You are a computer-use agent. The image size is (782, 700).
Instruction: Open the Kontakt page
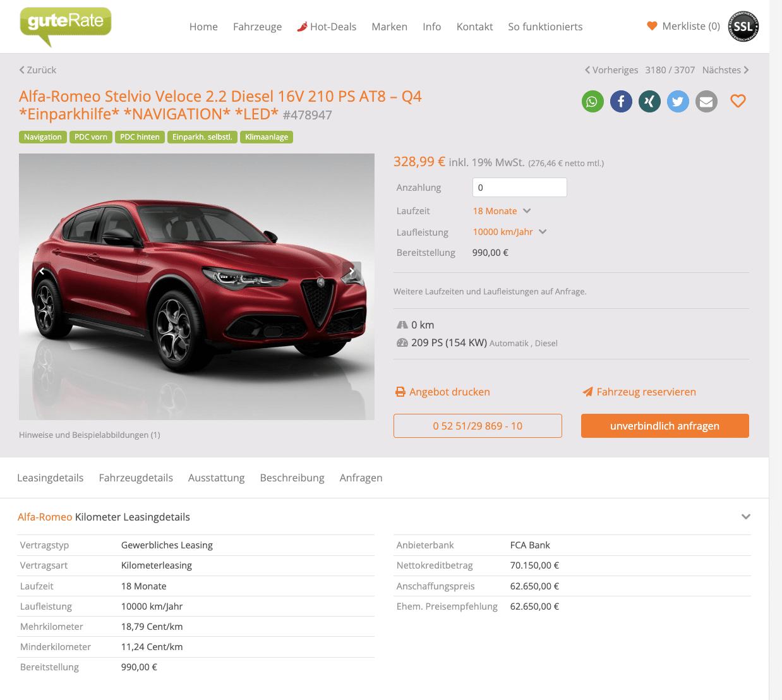tap(475, 27)
